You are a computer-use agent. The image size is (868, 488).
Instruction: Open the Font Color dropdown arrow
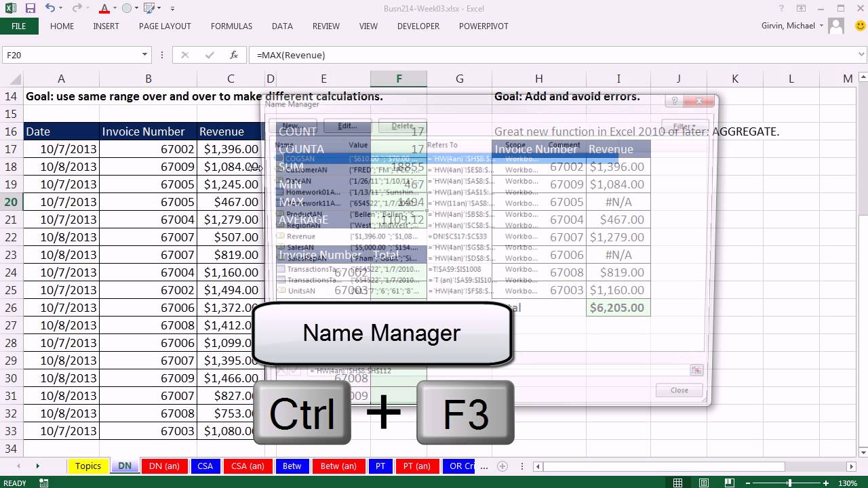pos(115,9)
